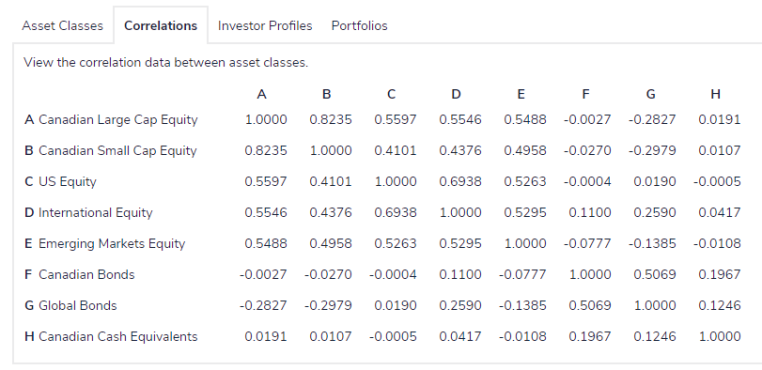
Task: Click 0.8235 in Canadian Large Cap Equity row
Action: (330, 120)
